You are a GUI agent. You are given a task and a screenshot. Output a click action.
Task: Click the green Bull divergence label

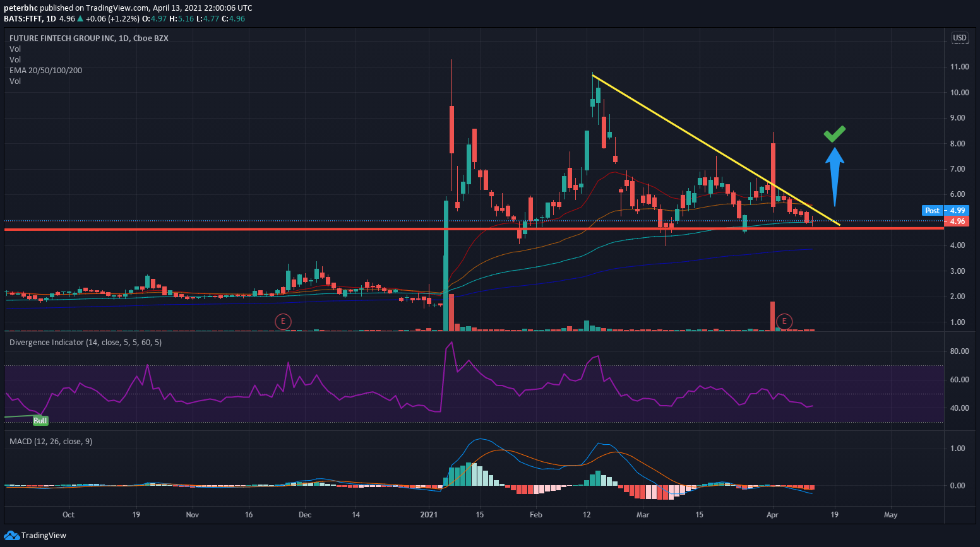pyautogui.click(x=40, y=420)
